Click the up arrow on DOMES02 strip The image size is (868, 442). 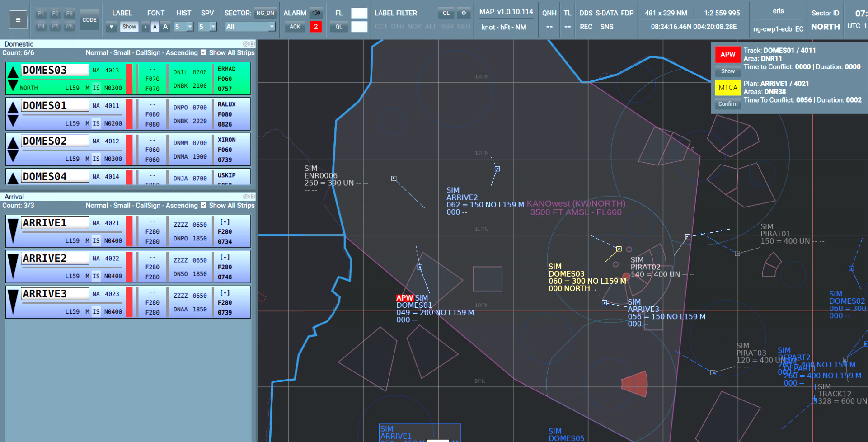point(13,143)
